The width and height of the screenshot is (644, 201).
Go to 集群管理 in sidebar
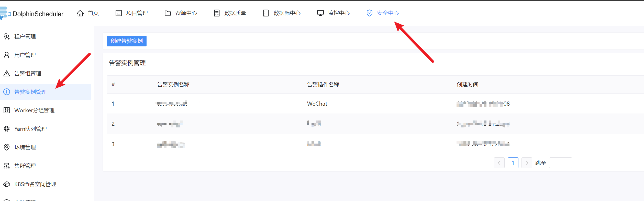coord(25,166)
